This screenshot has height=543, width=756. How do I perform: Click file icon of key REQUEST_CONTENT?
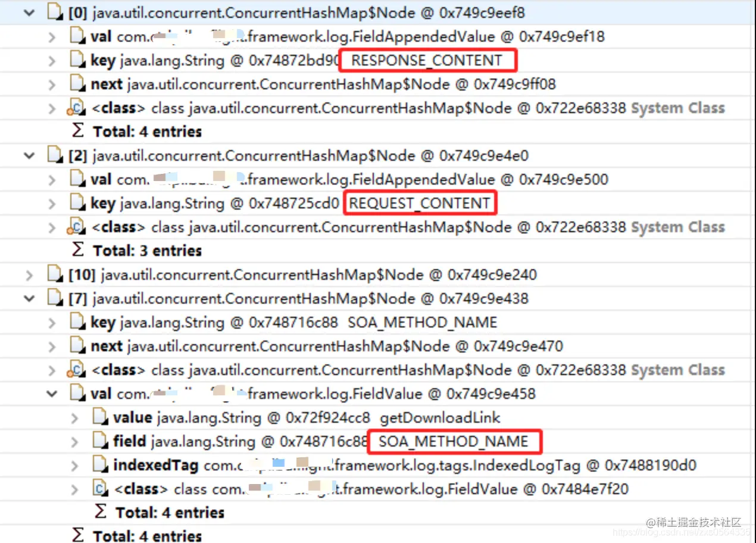pos(77,203)
